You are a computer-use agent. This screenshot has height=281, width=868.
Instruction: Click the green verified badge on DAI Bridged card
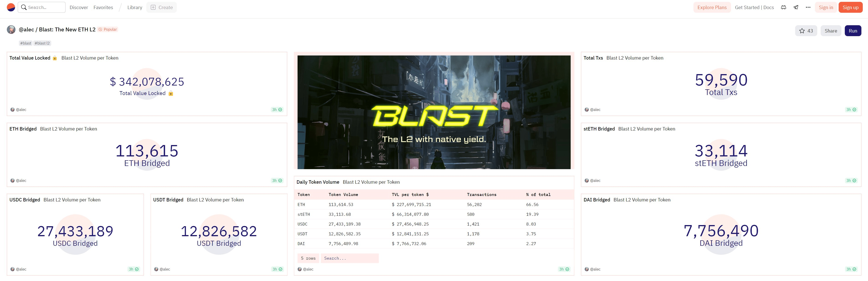pyautogui.click(x=854, y=269)
